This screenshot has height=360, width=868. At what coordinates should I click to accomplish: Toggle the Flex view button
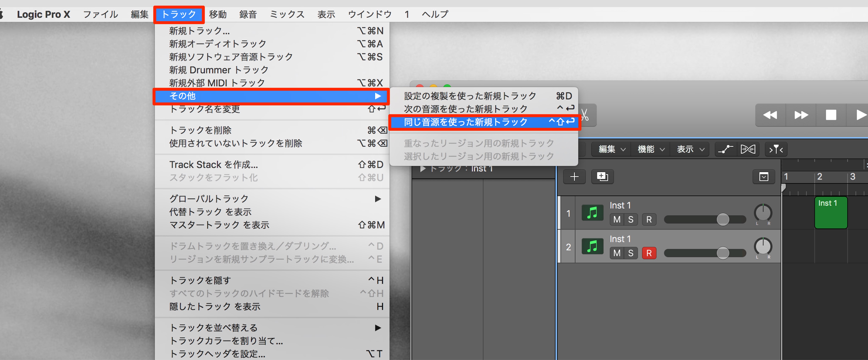(x=748, y=149)
